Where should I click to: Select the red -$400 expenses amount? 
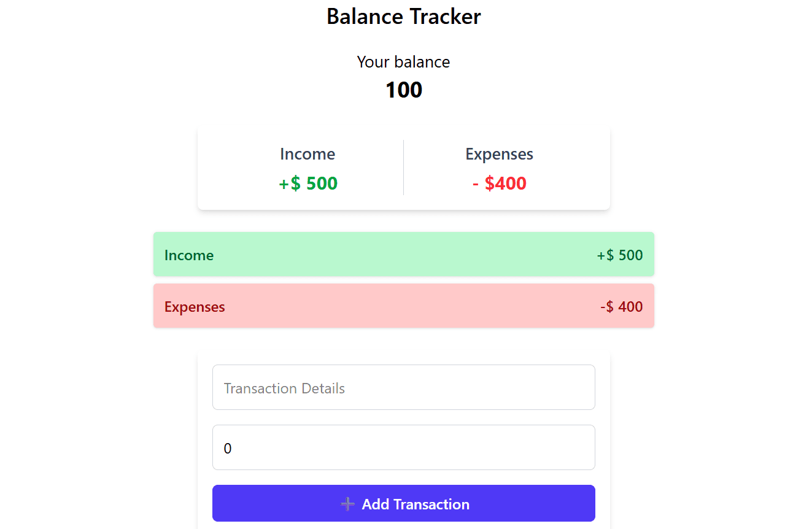pyautogui.click(x=499, y=183)
